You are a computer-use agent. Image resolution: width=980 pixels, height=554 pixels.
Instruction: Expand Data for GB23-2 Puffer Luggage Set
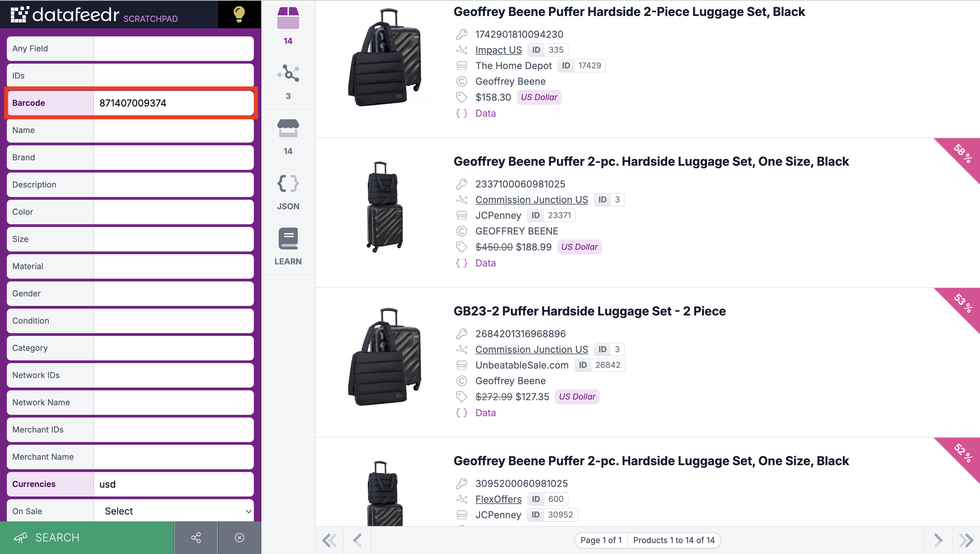point(486,412)
